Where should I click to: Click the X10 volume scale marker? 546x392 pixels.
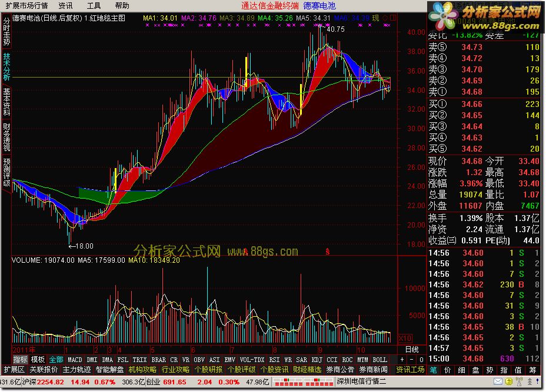(405, 338)
